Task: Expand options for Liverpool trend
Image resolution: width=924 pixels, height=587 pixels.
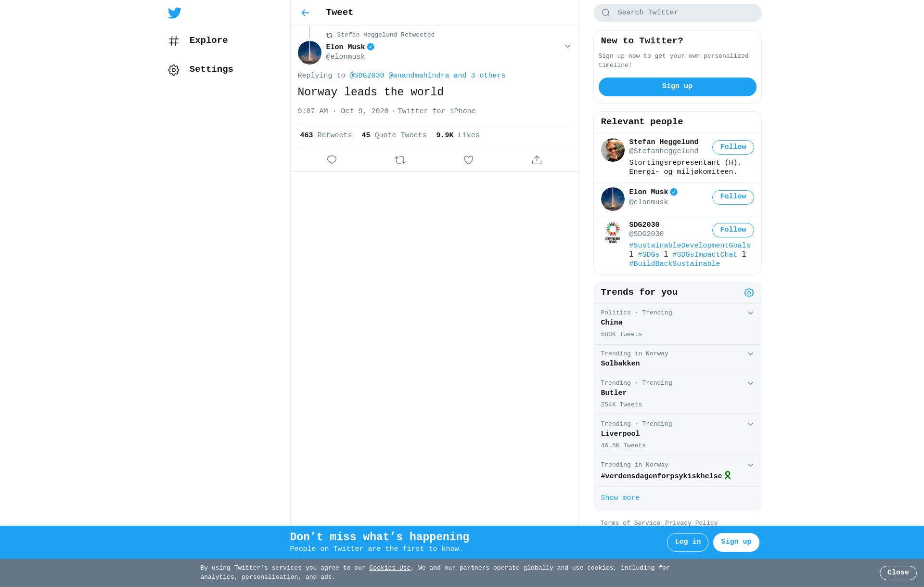Action: tap(750, 424)
